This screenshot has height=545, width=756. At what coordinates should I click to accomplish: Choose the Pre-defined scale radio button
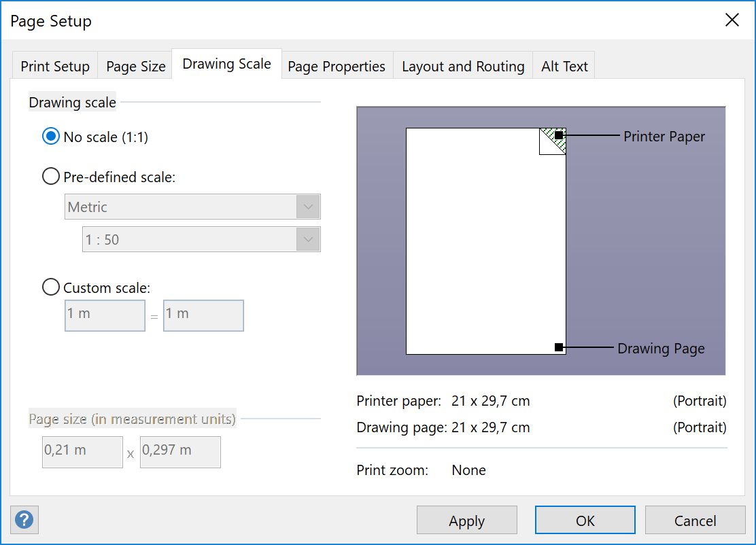coord(109,177)
